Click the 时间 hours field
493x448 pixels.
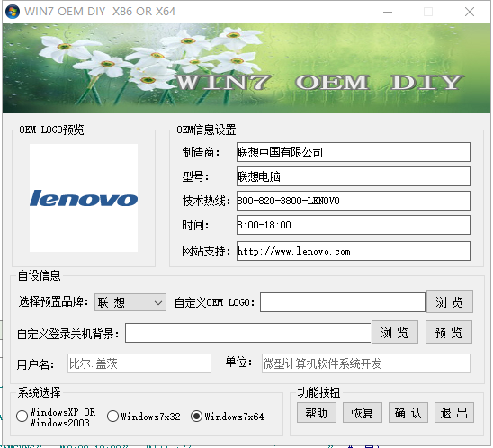tap(354, 225)
